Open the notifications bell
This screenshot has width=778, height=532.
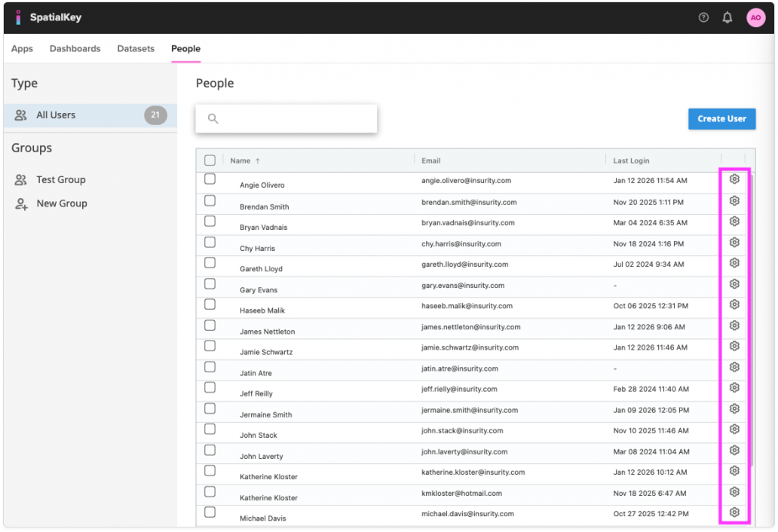pos(727,17)
